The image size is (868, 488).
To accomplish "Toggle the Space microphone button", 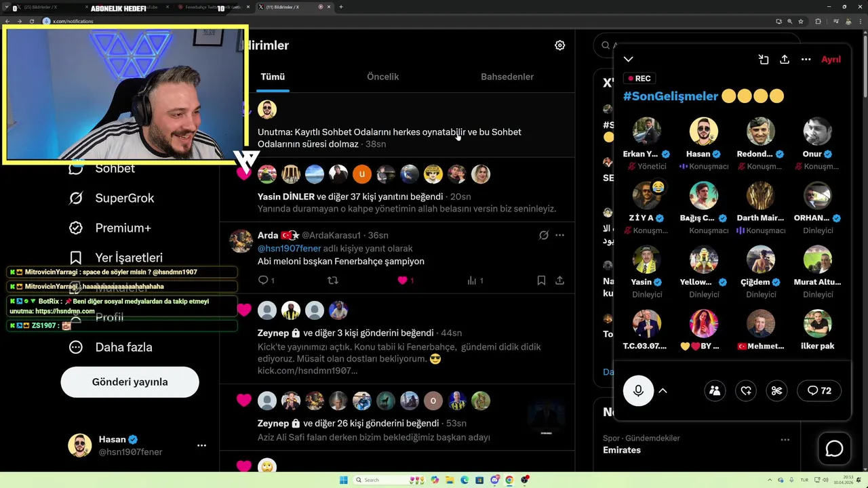I will pyautogui.click(x=638, y=390).
